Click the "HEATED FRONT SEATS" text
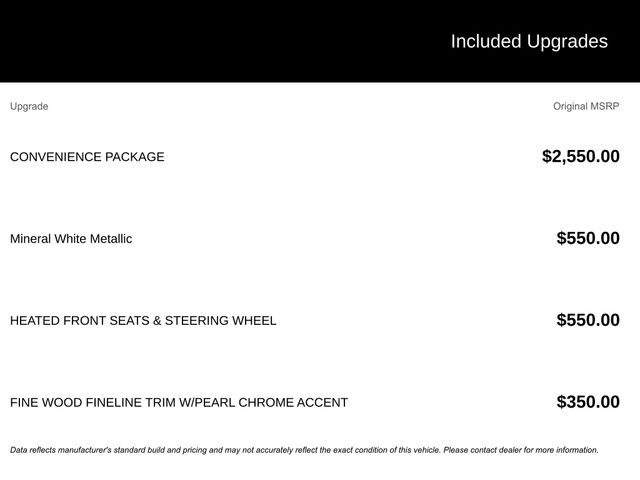Image resolution: width=640 pixels, height=480 pixels. pyautogui.click(x=78, y=321)
